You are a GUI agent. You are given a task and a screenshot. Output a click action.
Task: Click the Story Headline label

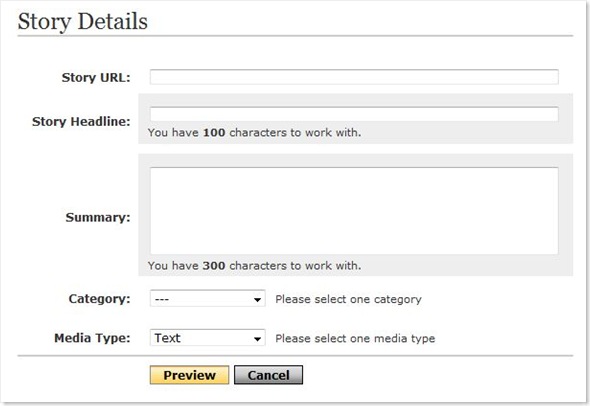[x=81, y=122]
